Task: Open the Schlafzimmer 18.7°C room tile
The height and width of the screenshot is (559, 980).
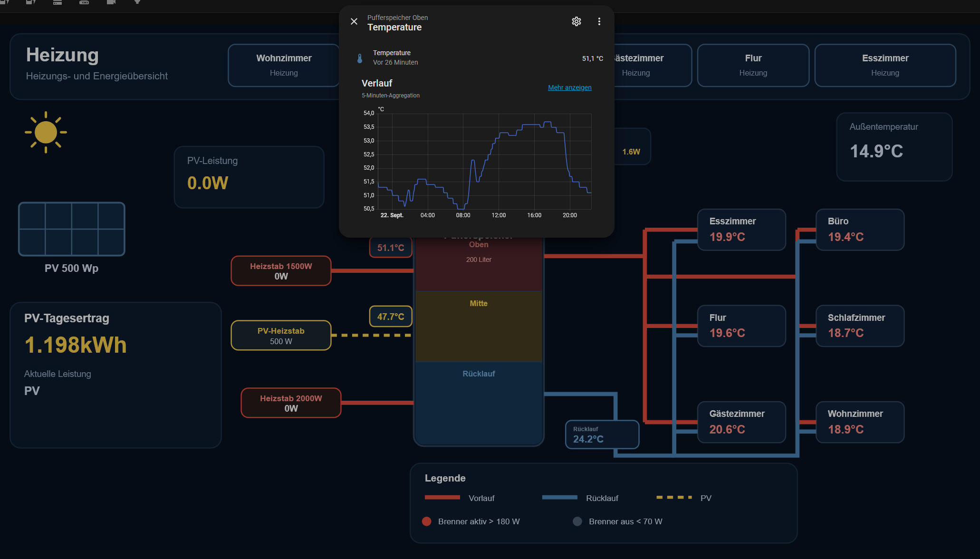Action: click(x=860, y=326)
